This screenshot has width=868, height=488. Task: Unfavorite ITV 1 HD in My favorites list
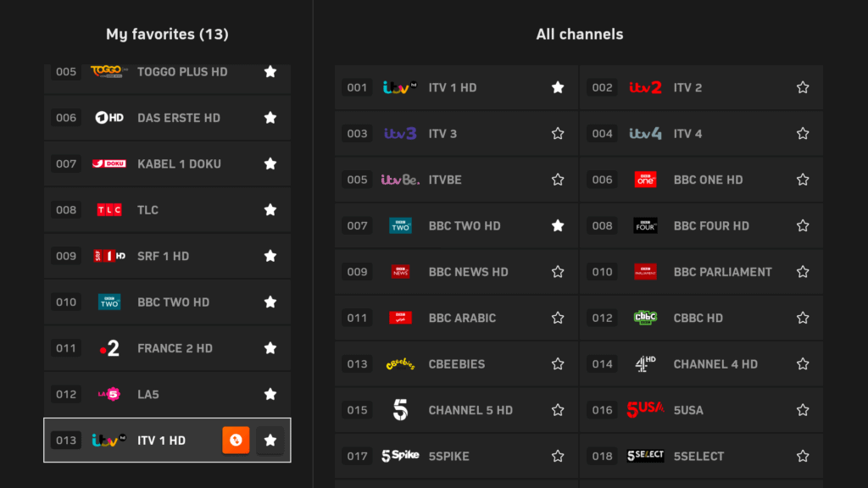270,441
